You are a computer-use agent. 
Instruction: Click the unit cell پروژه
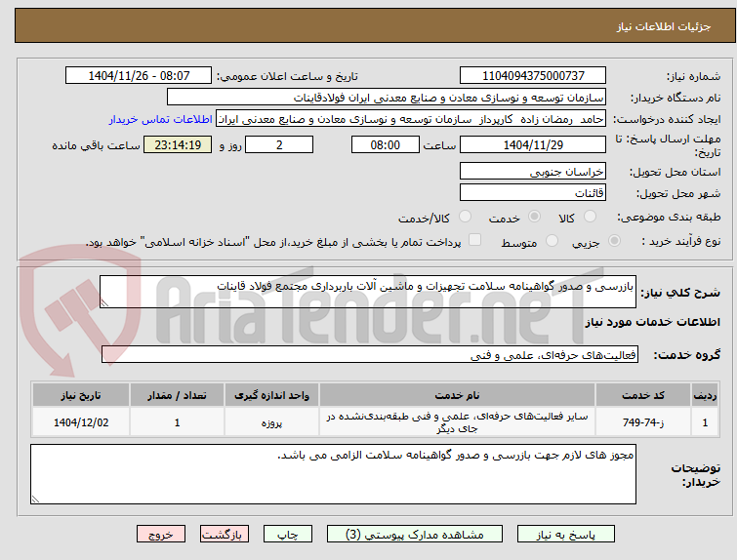271,422
